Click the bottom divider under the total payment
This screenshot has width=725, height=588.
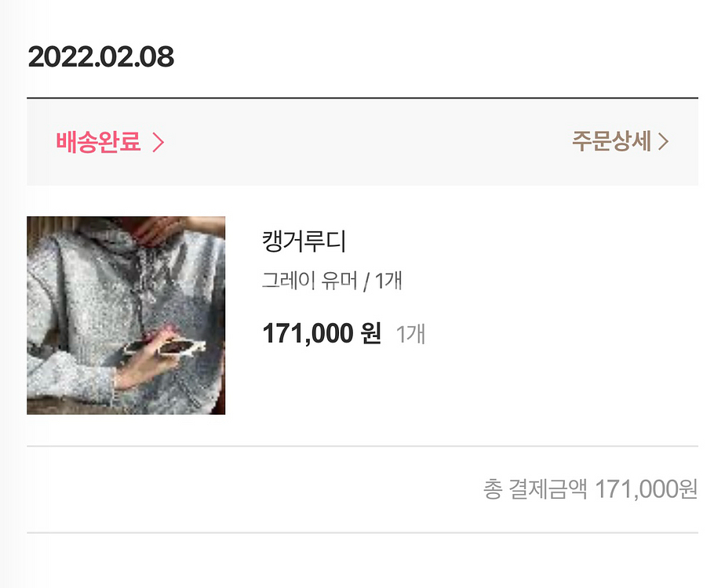pyautogui.click(x=362, y=533)
